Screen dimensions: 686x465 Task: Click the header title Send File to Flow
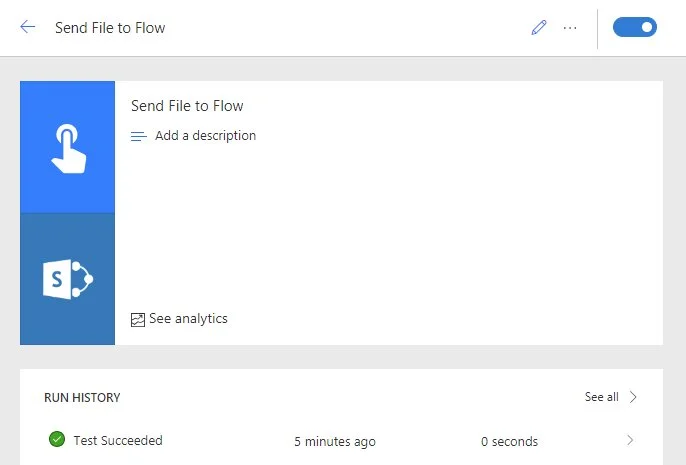click(x=110, y=28)
